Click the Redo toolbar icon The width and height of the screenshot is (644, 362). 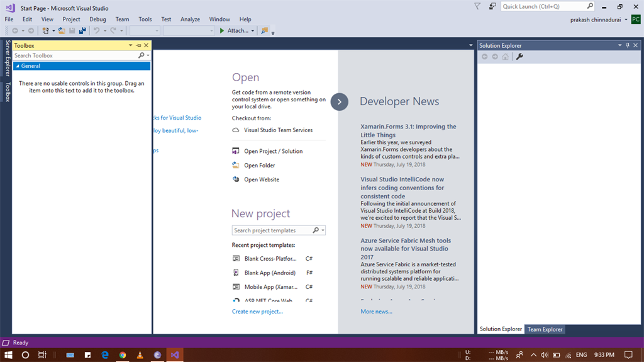coord(113,30)
